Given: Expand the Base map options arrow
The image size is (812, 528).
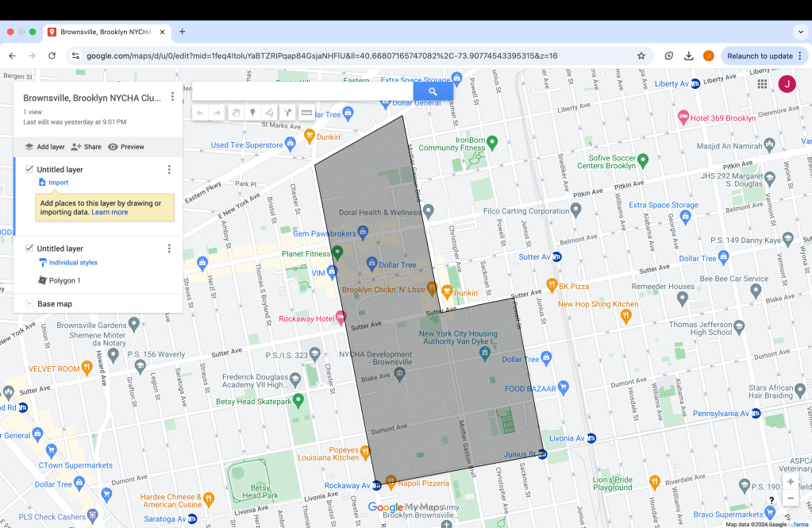Looking at the screenshot, I should [x=29, y=304].
